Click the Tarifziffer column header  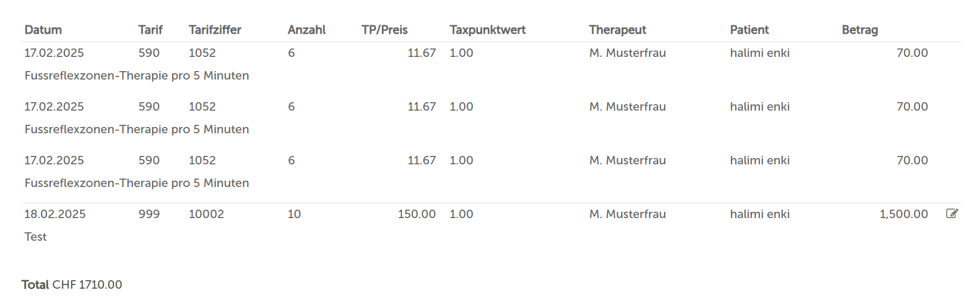215,30
